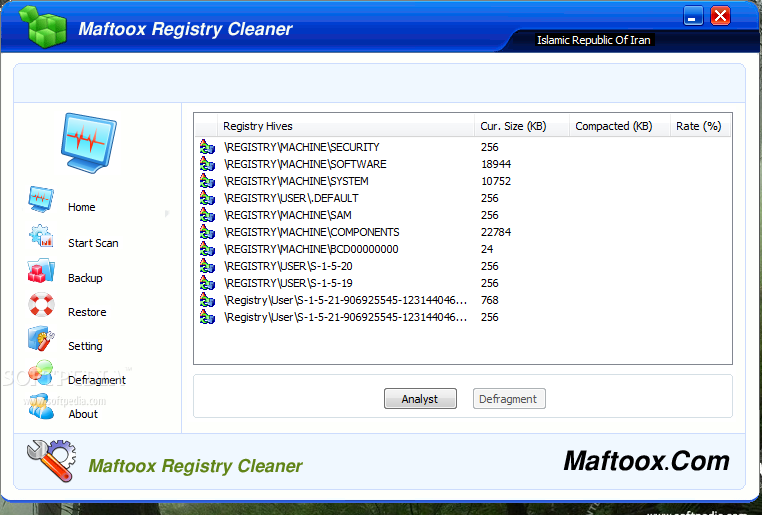Click the Start Scan gear icon

[41, 236]
